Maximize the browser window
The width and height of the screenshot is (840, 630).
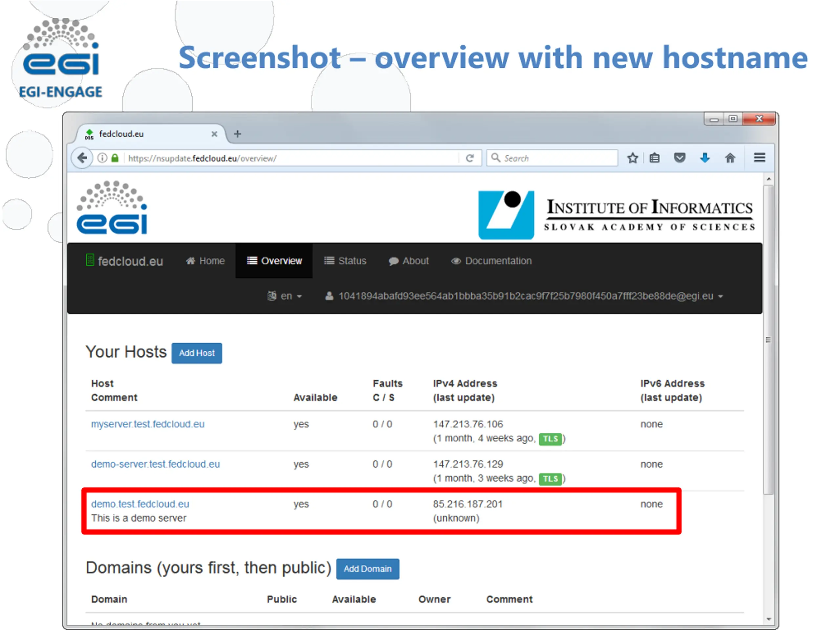[x=733, y=119]
